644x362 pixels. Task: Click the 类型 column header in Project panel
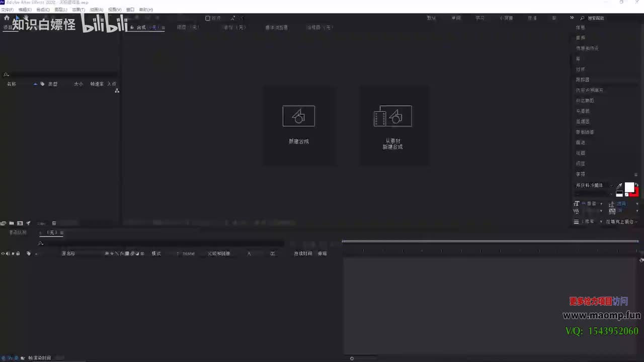click(53, 84)
